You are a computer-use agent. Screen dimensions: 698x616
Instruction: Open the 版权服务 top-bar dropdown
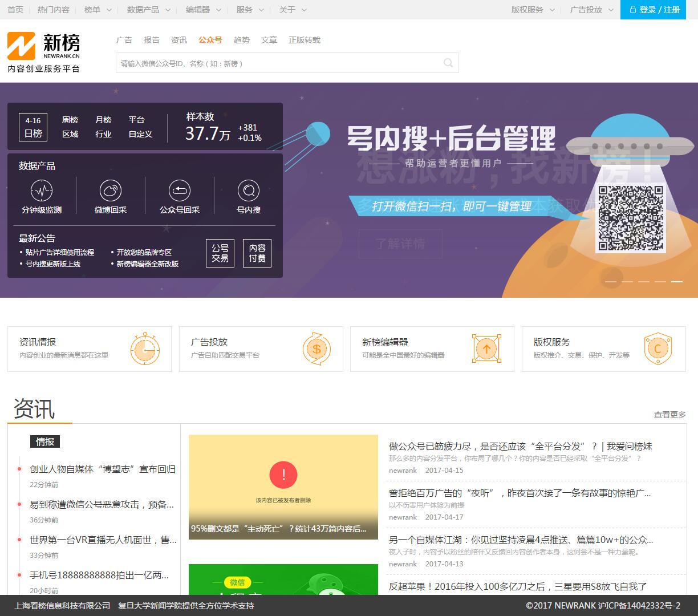[x=533, y=10]
